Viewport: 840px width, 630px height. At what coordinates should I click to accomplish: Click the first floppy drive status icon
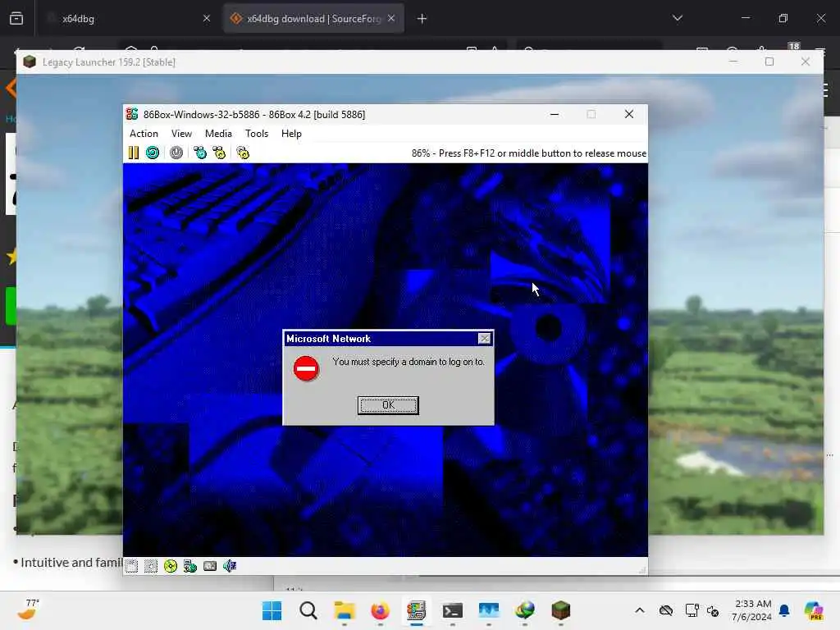tap(131, 566)
